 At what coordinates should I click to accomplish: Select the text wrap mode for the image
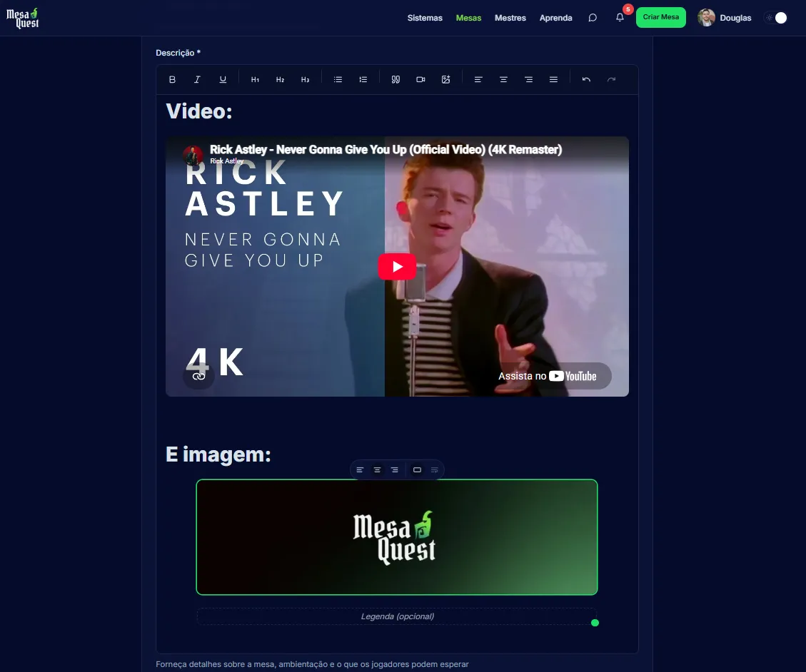click(x=434, y=470)
